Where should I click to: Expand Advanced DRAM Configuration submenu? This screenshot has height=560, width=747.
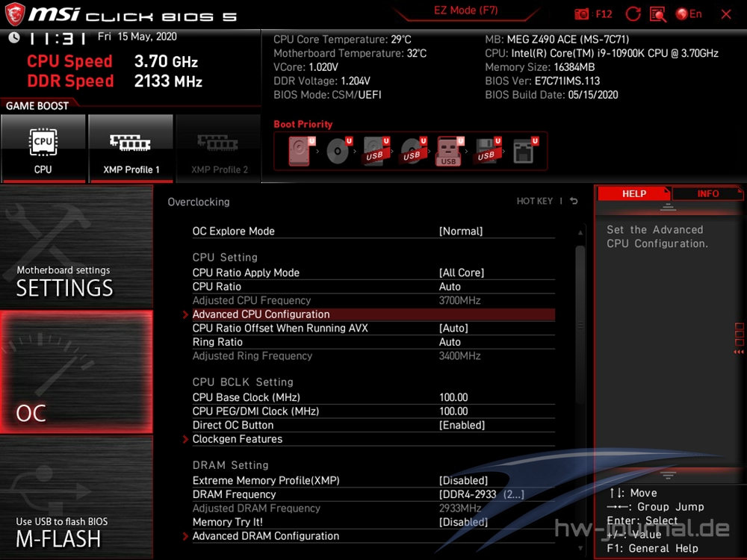[x=373, y=535]
